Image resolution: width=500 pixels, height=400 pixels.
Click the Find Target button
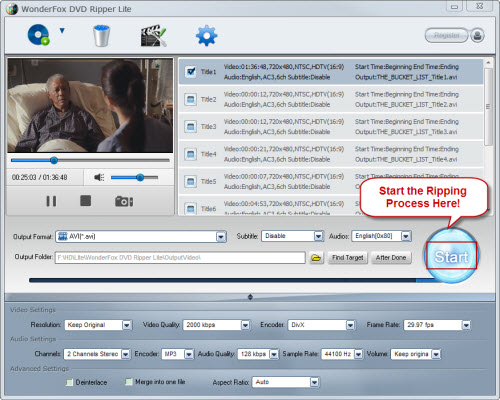pos(348,258)
